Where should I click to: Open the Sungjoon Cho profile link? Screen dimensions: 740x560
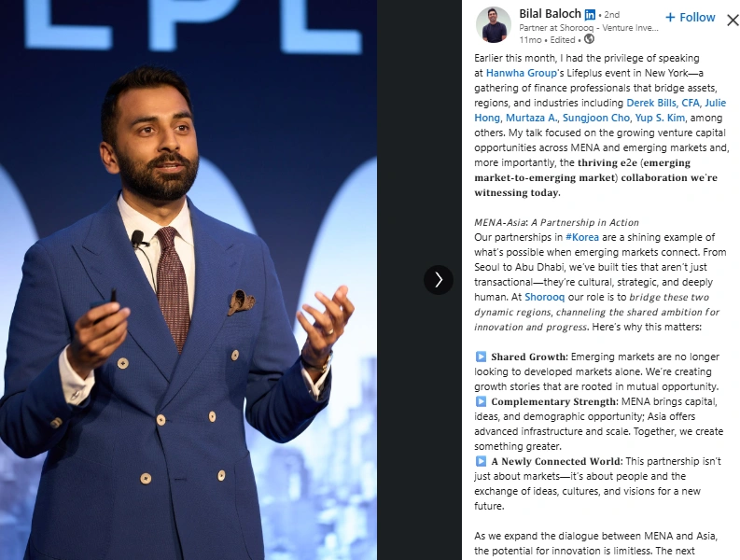596,118
